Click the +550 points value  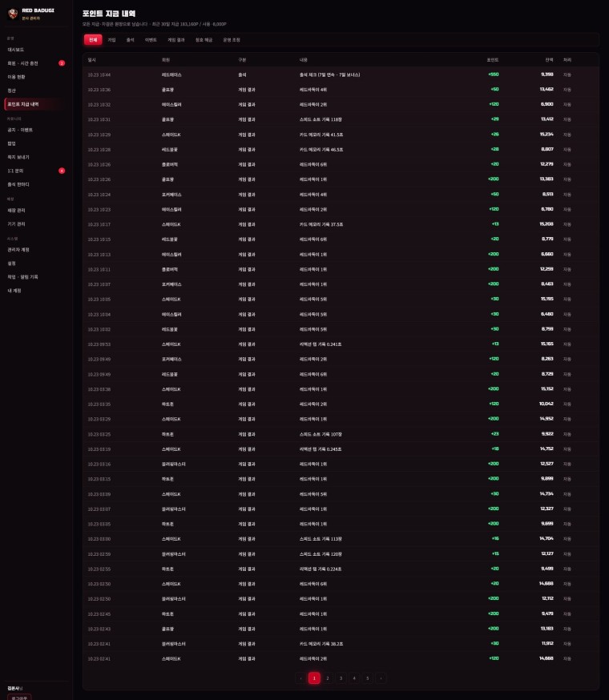(x=494, y=74)
